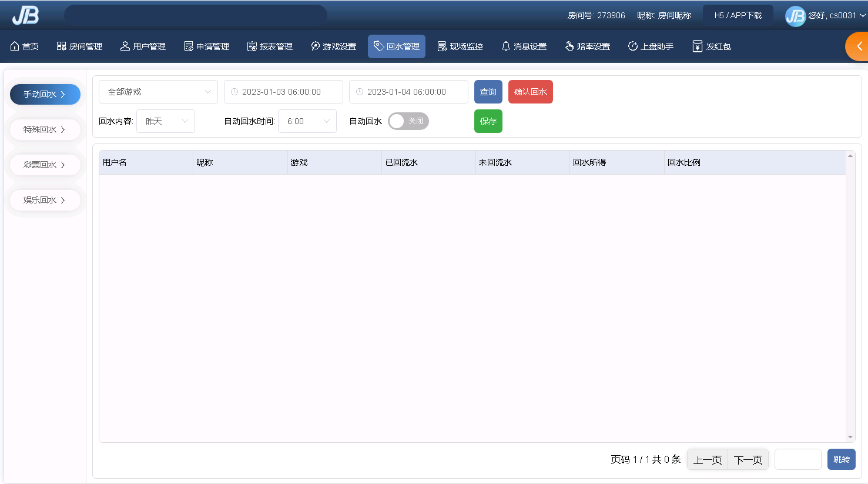Select the 彩票回水 sidebar tab

click(45, 165)
